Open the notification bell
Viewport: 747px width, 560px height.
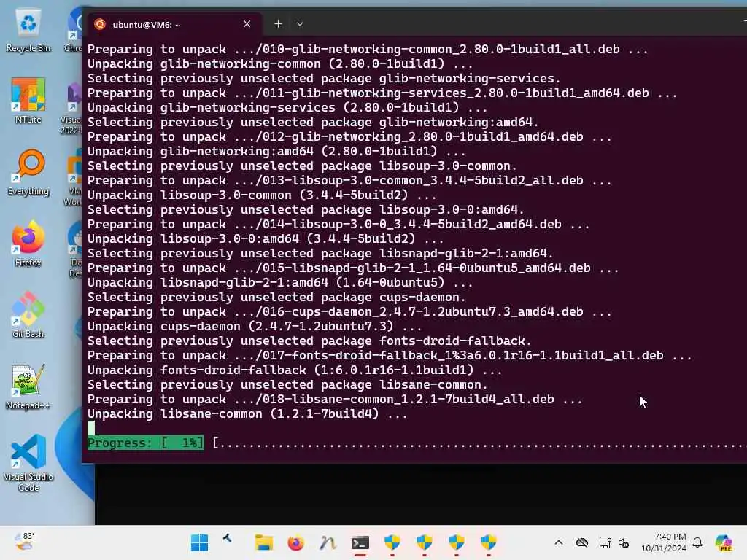point(697,542)
